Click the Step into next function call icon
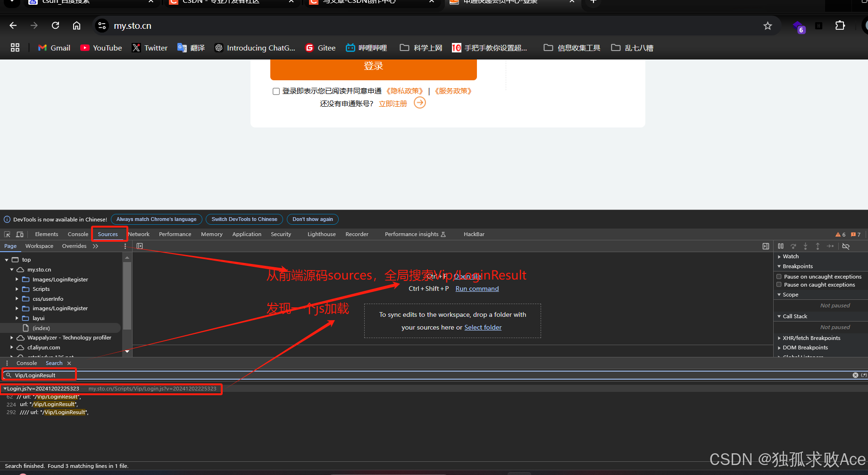 click(x=805, y=246)
